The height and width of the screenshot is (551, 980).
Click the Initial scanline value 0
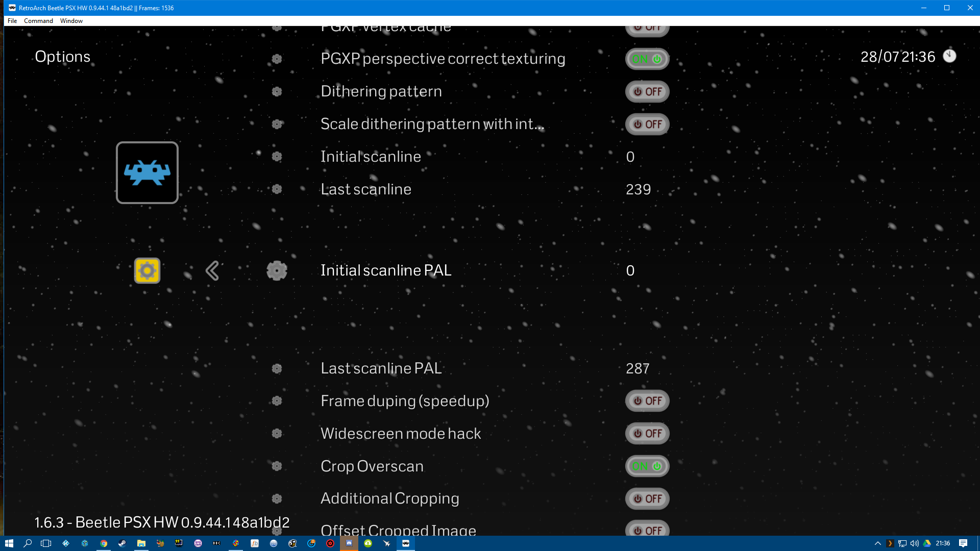(630, 157)
